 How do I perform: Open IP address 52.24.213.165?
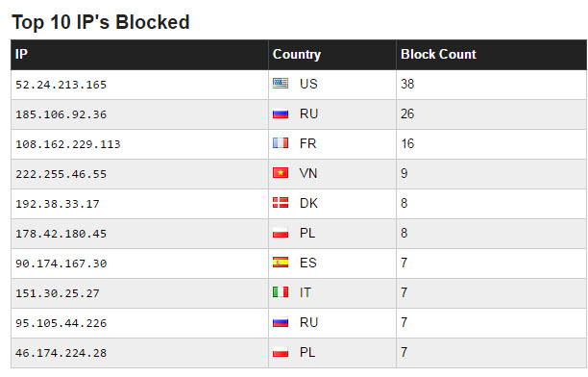pos(61,85)
